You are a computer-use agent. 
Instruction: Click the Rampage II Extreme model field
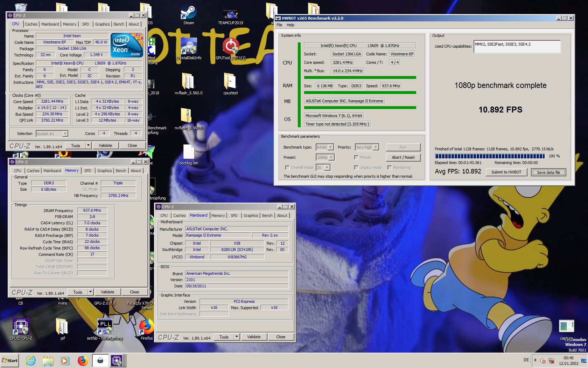218,235
